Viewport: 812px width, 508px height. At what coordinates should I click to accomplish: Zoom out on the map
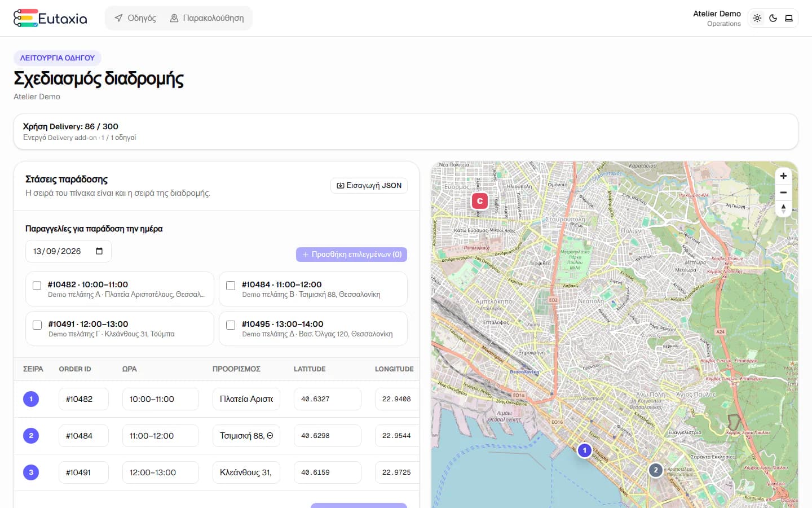(783, 192)
